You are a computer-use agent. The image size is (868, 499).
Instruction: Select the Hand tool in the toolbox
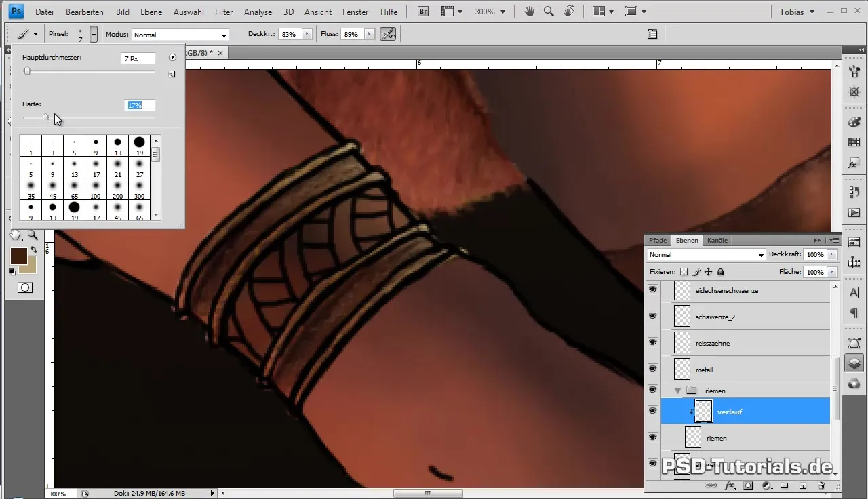16,235
